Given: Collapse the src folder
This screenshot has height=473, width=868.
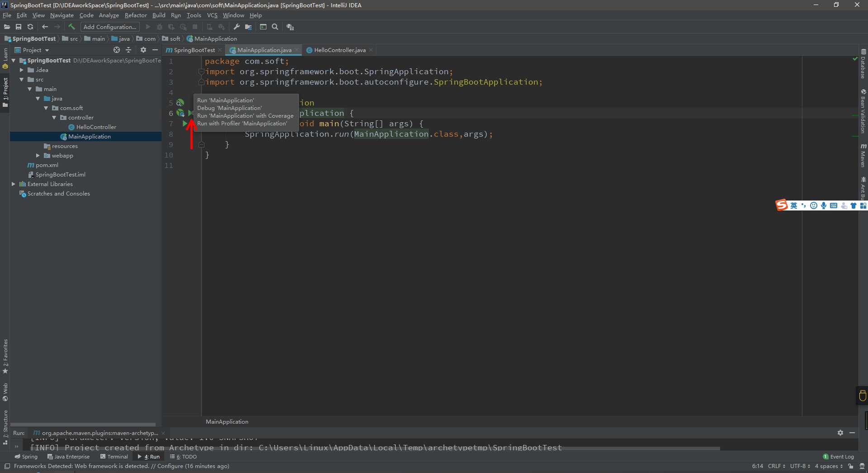Looking at the screenshot, I should tap(21, 80).
